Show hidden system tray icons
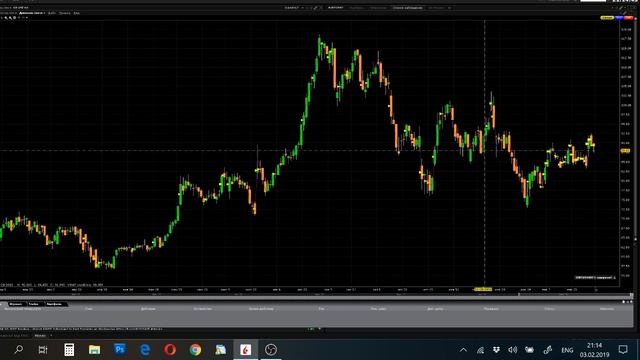640x360 pixels. (463, 350)
